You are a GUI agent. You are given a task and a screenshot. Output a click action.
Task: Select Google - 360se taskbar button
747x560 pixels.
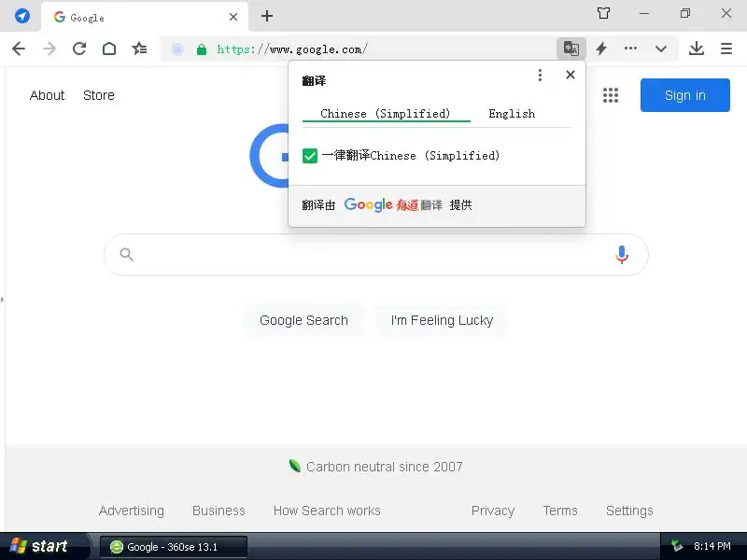pyautogui.click(x=174, y=547)
